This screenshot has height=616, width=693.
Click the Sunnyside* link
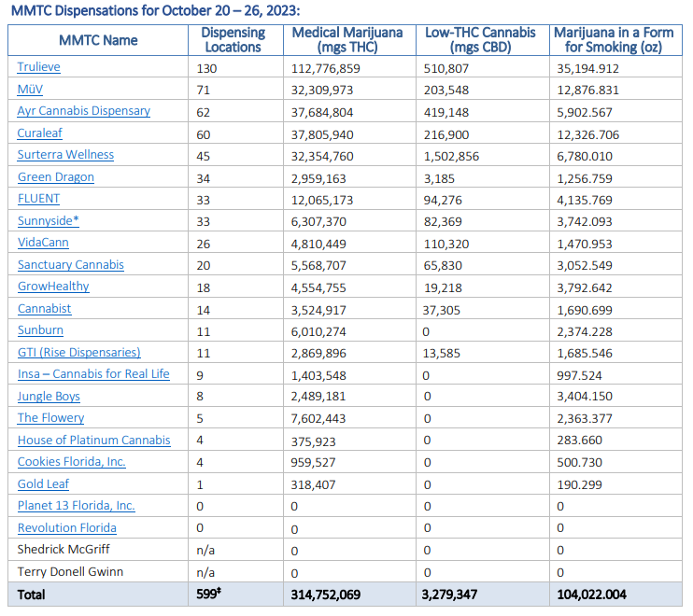(x=49, y=221)
